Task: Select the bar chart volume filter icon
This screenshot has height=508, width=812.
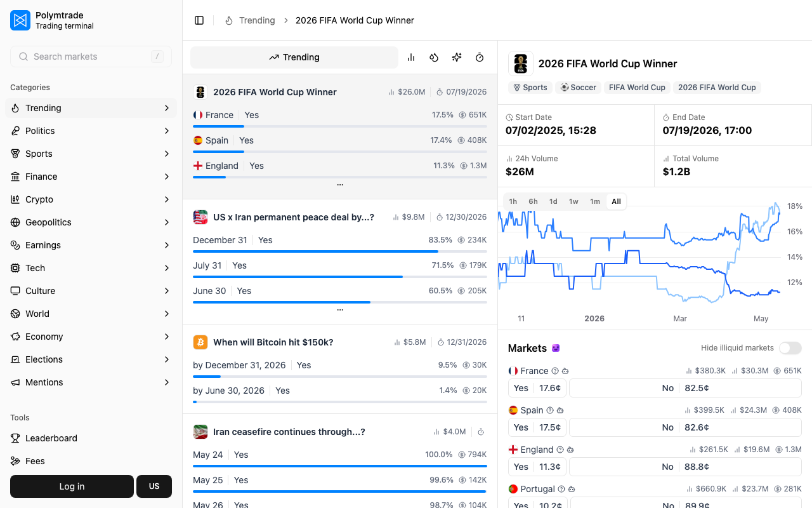Action: click(411, 57)
